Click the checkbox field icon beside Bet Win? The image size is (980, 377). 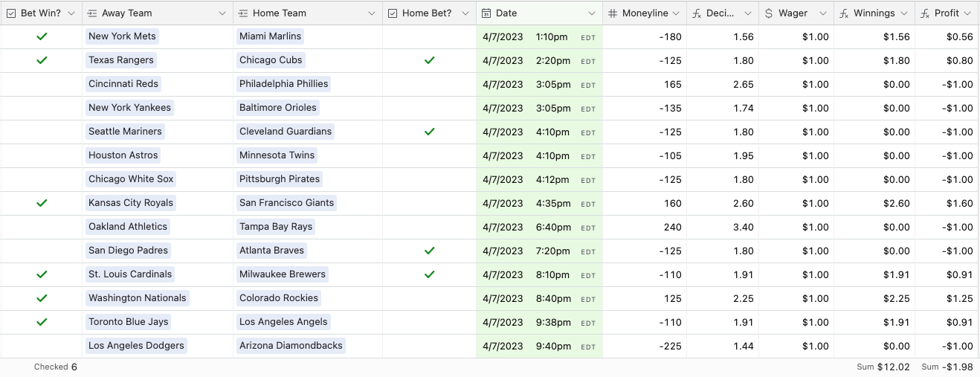point(11,13)
